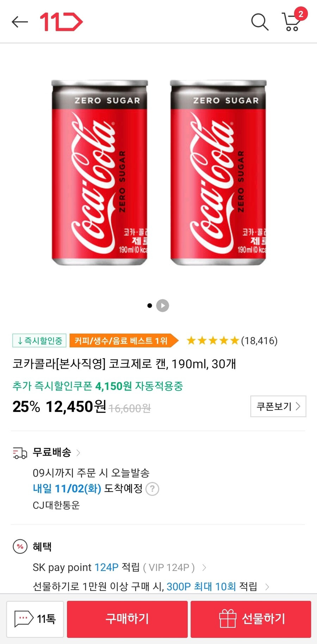Viewport: 317px width, 644px height.
Task: Click the percent benefits icon
Action: pyautogui.click(x=20, y=547)
